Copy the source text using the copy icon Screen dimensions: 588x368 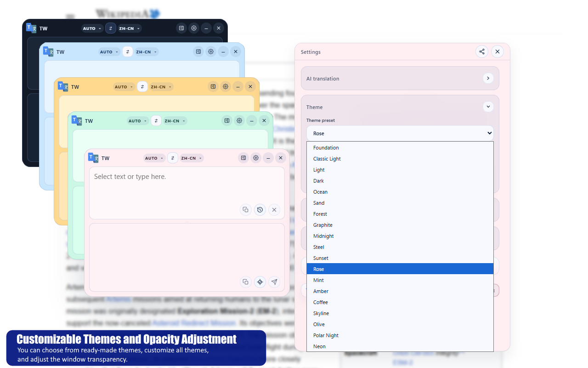click(x=246, y=209)
